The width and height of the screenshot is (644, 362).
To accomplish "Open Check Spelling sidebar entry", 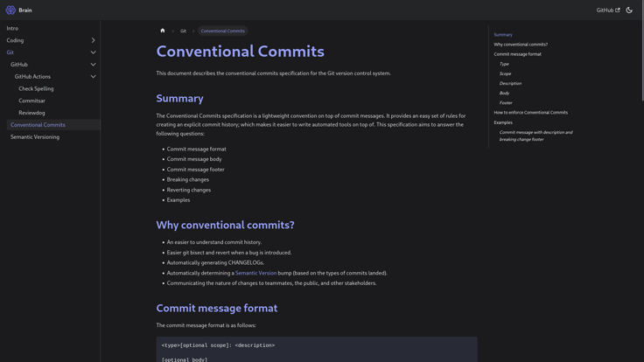I will [36, 88].
